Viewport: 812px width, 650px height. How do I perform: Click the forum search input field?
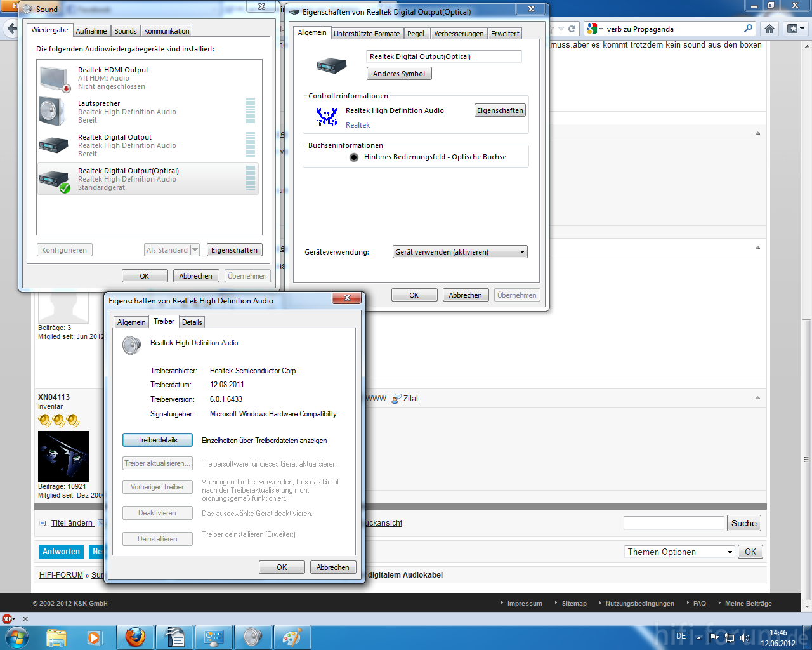coord(673,523)
